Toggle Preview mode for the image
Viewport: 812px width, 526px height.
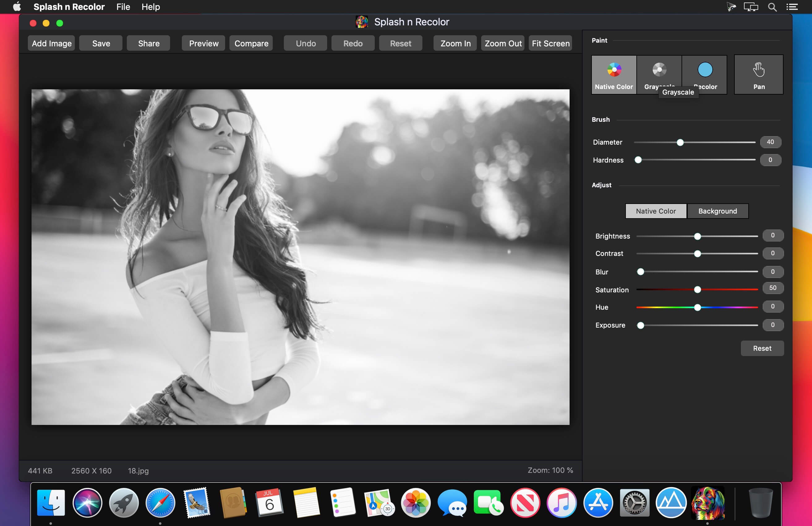(x=203, y=43)
